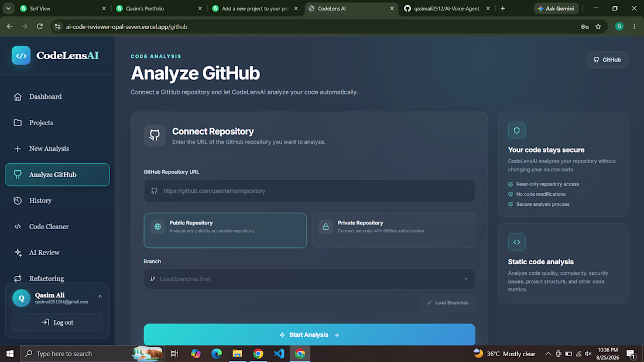Go back to the previous page

(9, 27)
